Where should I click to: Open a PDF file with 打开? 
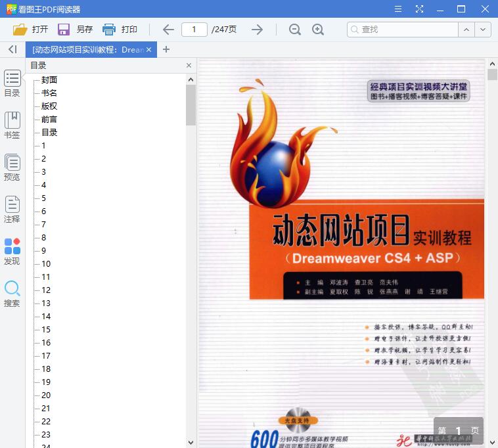[30, 30]
